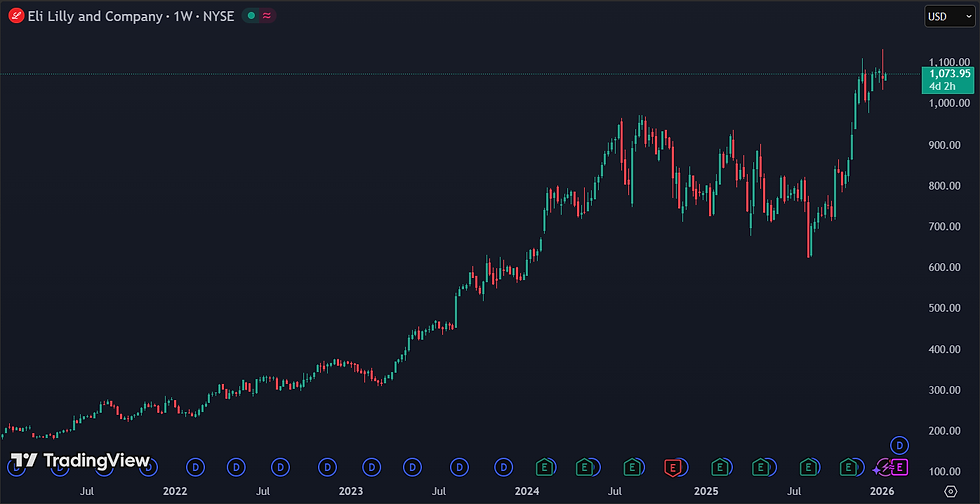This screenshot has height=504, width=980.
Task: Click the red earnings E marker
Action: pos(672,466)
